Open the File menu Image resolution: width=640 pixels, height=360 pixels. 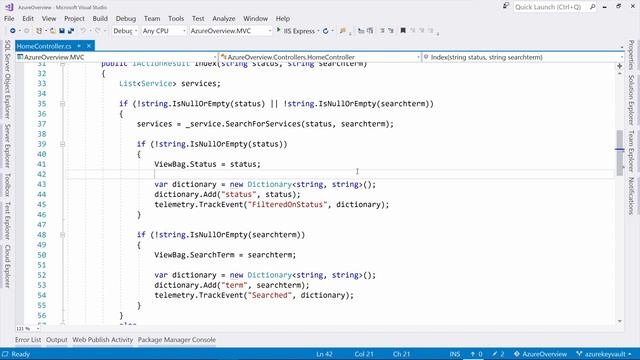click(x=9, y=18)
